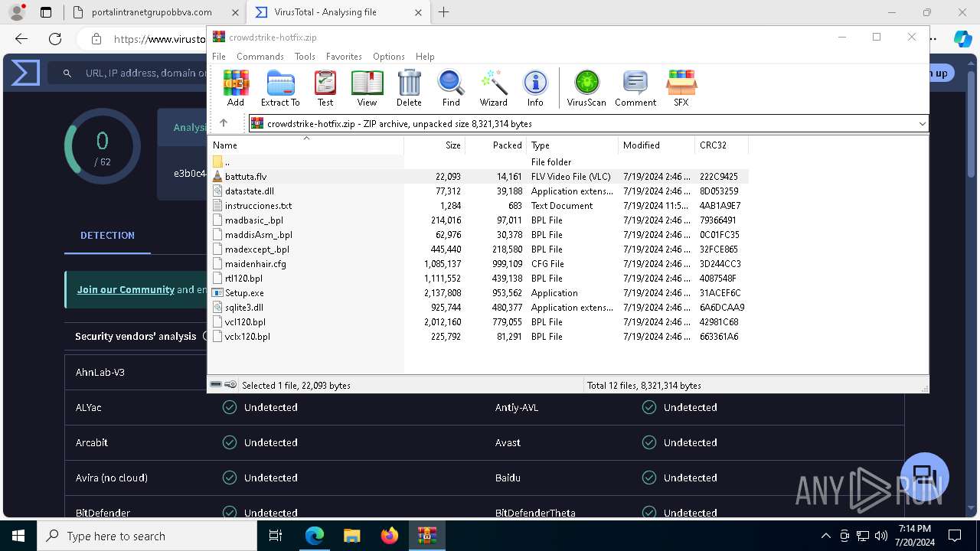
Task: Sort files by CRC32 column header
Action: 721,145
